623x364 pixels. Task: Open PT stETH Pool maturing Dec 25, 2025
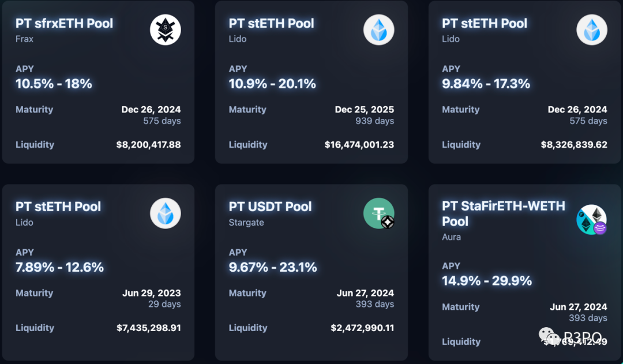click(x=271, y=24)
